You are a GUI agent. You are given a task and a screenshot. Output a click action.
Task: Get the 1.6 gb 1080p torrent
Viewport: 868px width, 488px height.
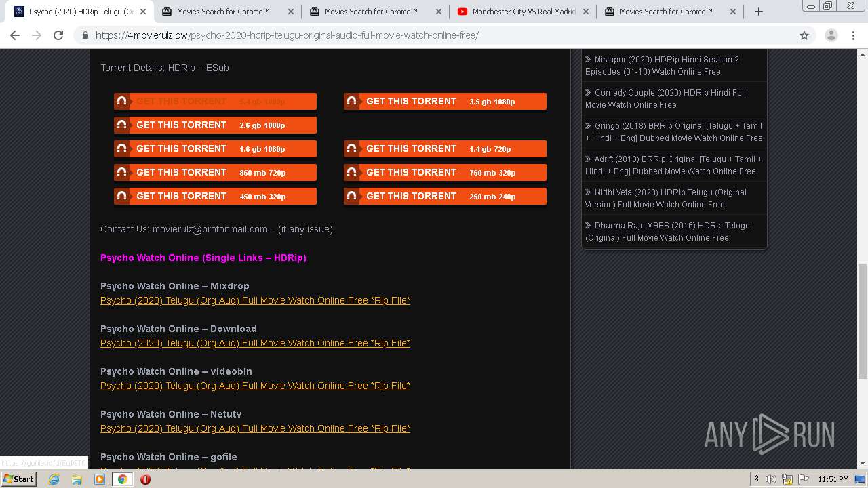(215, 148)
